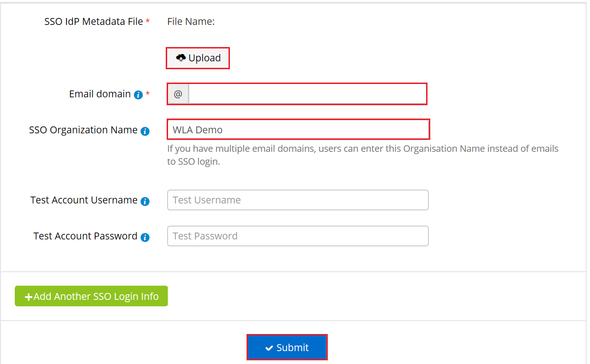Click Add Another SSO Login Info

pos(91,296)
